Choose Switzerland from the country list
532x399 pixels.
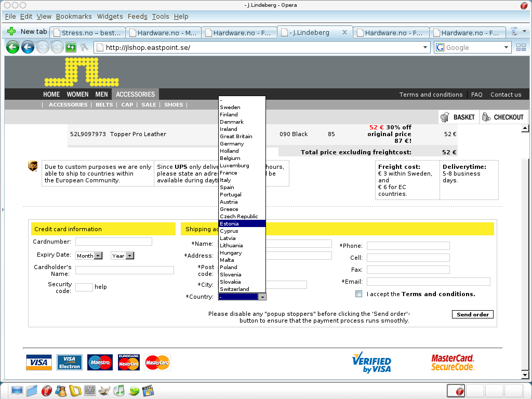242,289
